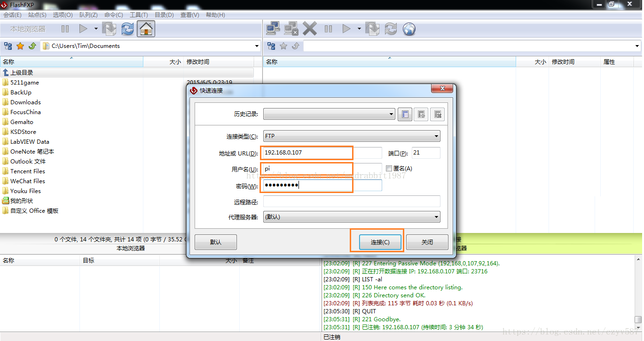
Task: Click the local pane pause icon
Action: coord(65,29)
